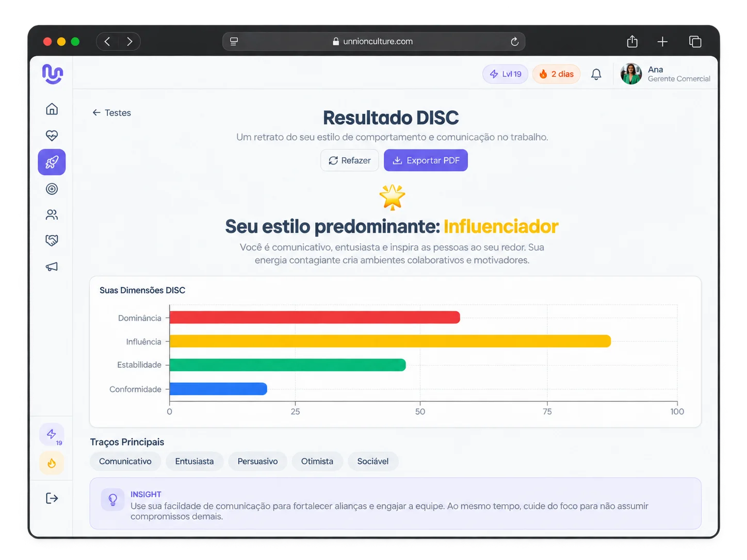
Task: Select the Otimista trait chip
Action: pos(317,461)
